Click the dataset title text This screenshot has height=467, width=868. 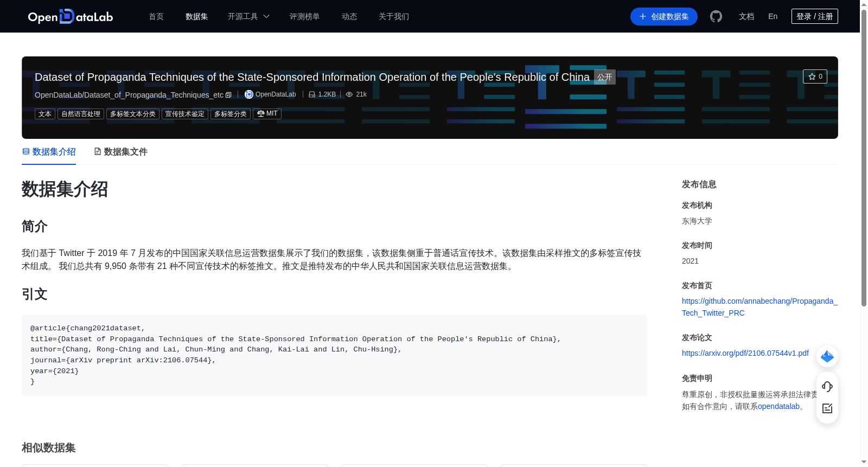point(312,77)
